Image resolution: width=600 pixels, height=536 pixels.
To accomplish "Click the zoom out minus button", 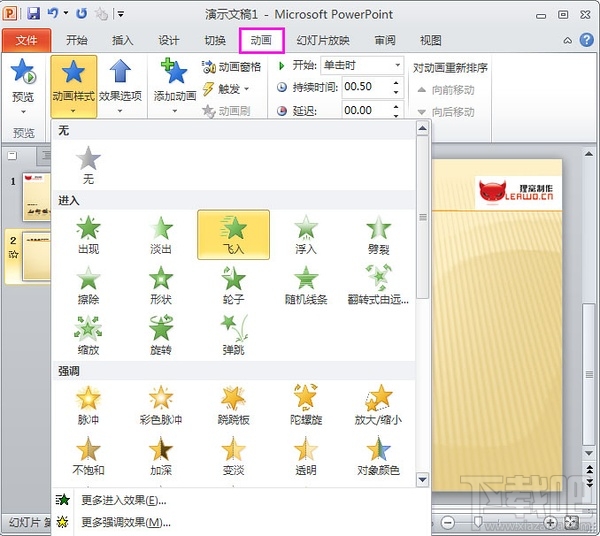I will (447, 522).
